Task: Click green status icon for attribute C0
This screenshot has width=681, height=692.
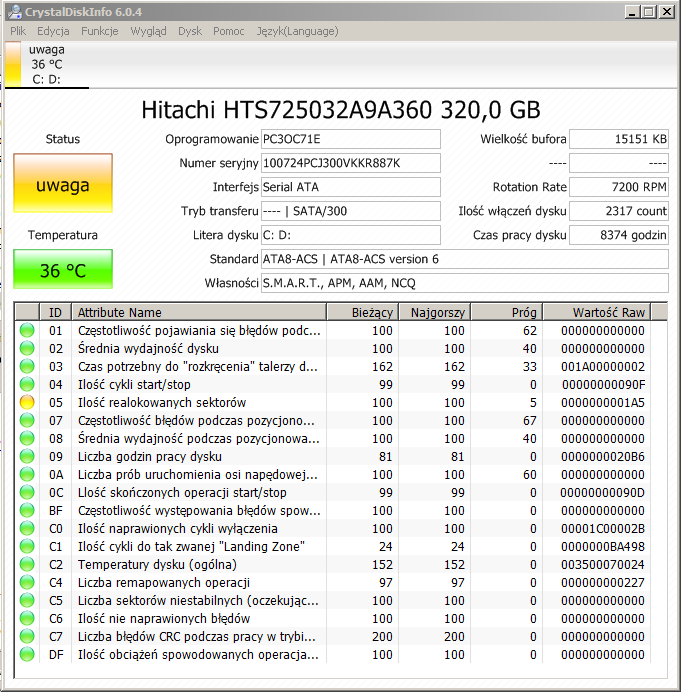Action: pos(27,528)
